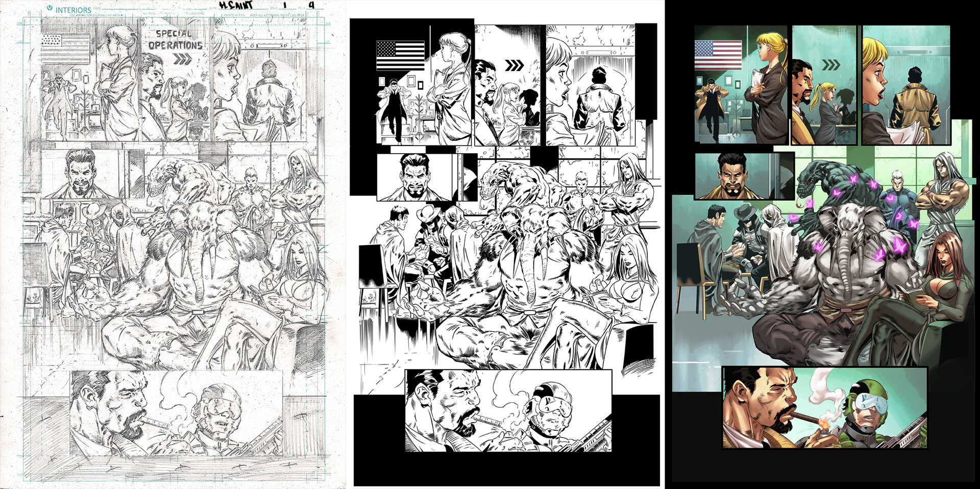
Task: Expand the arrow after 'USE MARKS FOR DIVIDING LIVE AREA'
Action: tap(122, 15)
